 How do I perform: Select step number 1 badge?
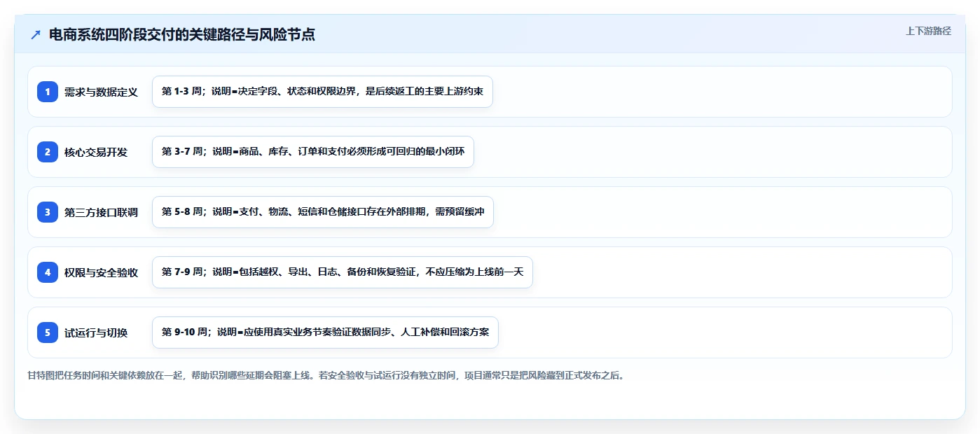click(48, 92)
